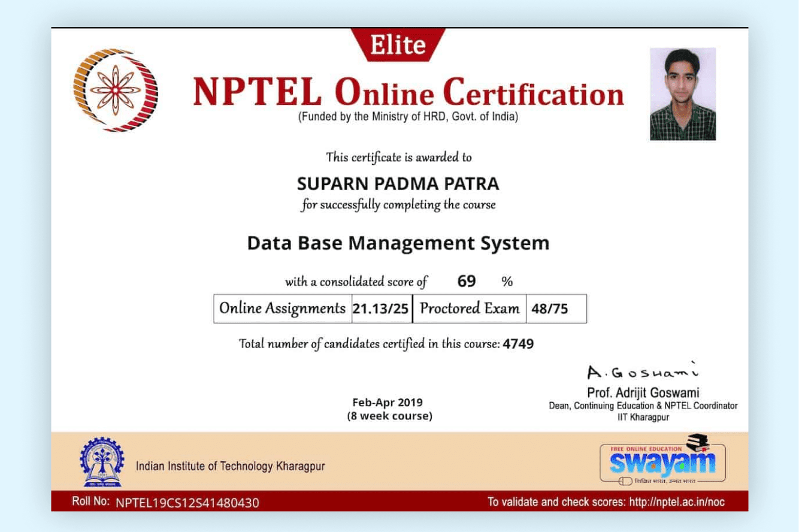
Task: Open the validation URL nptel.ac.in/noc
Action: coord(679,502)
